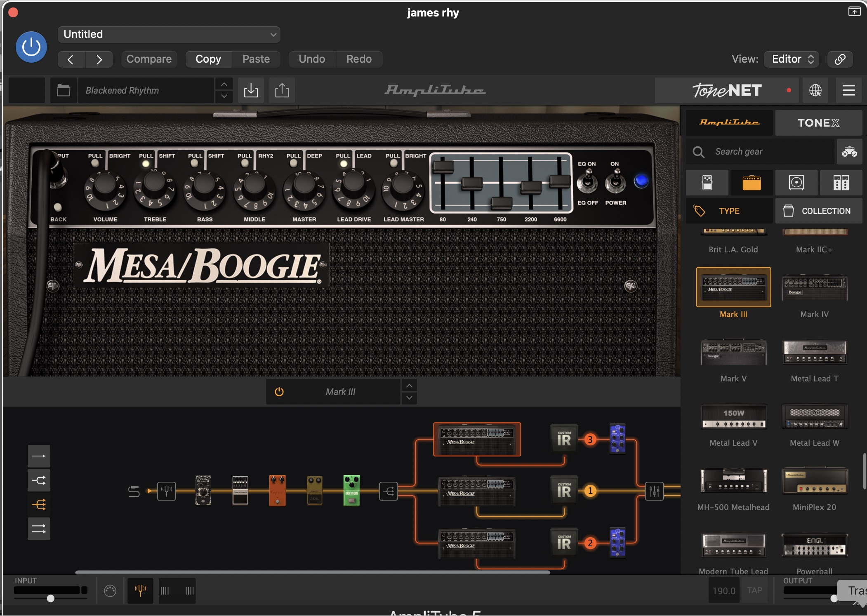Screen dimensions: 867x616
Task: Flip the amp POWER switch
Action: (x=615, y=181)
